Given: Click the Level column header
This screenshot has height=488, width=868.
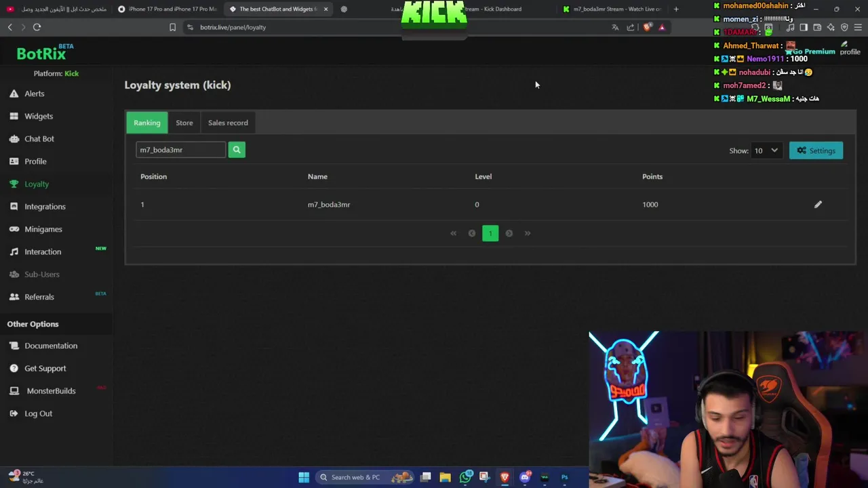Looking at the screenshot, I should pos(483,176).
